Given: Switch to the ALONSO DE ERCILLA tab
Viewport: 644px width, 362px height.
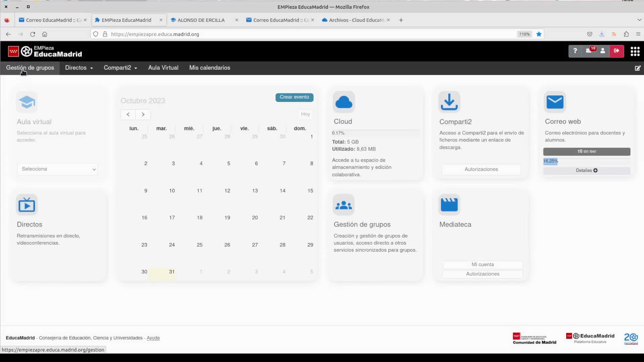Looking at the screenshot, I should click(x=201, y=20).
